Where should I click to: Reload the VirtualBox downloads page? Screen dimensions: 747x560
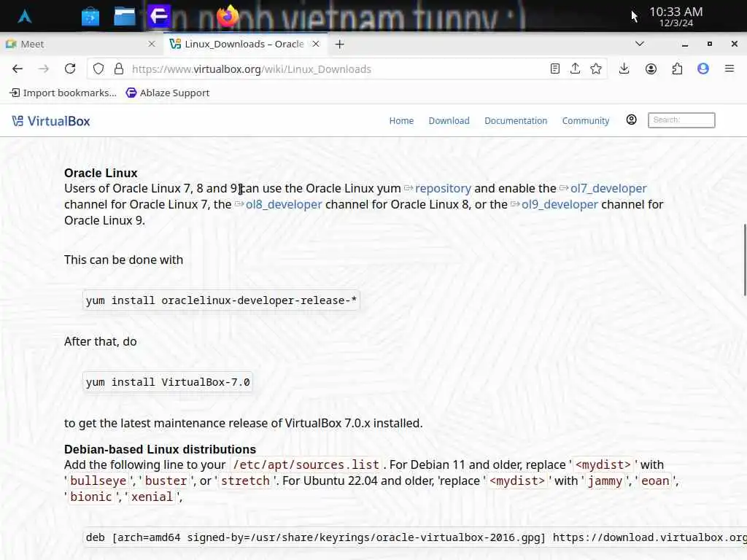(x=70, y=69)
